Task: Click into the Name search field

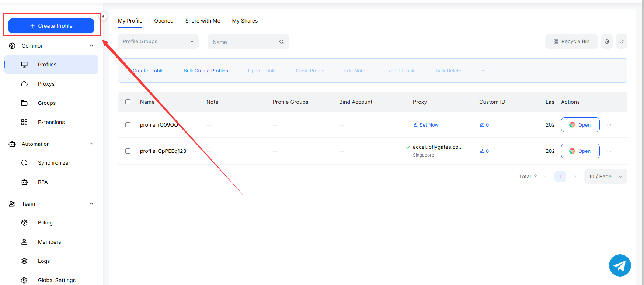Action: point(243,42)
